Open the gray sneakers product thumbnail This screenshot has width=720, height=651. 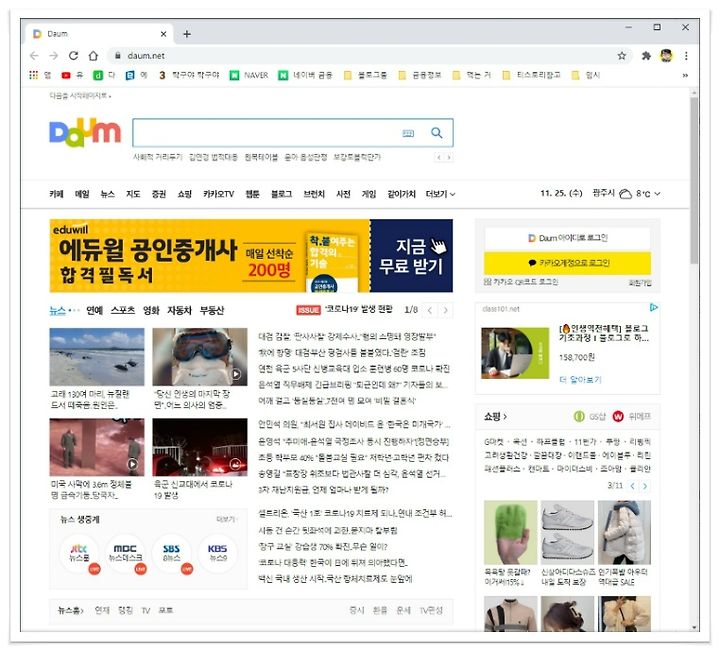tap(567, 533)
